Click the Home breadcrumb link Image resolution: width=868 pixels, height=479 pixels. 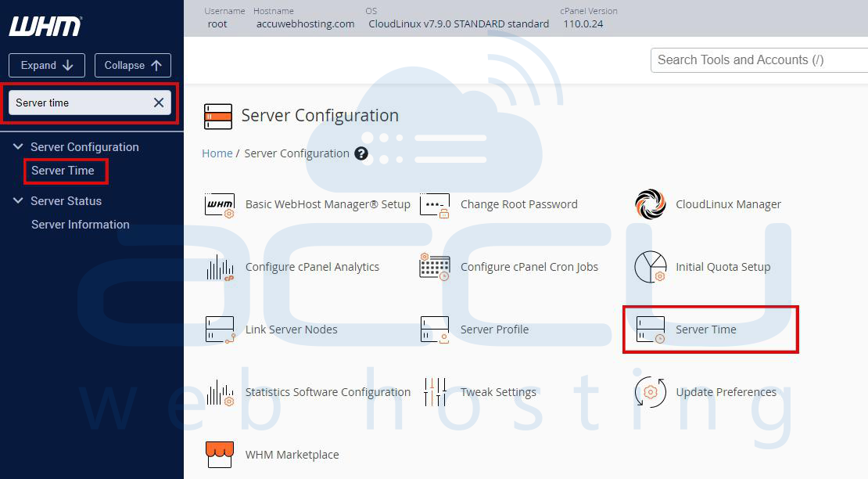(x=217, y=153)
